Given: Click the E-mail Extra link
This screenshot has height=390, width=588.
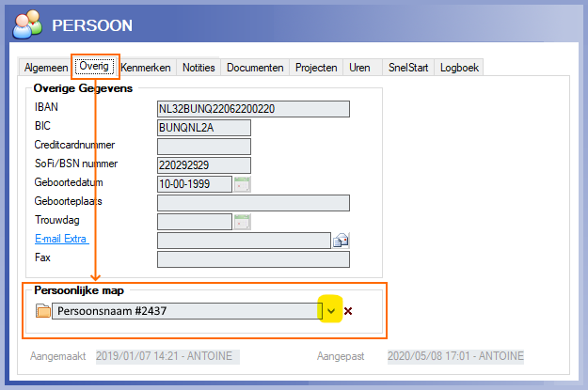Looking at the screenshot, I should click(x=61, y=239).
